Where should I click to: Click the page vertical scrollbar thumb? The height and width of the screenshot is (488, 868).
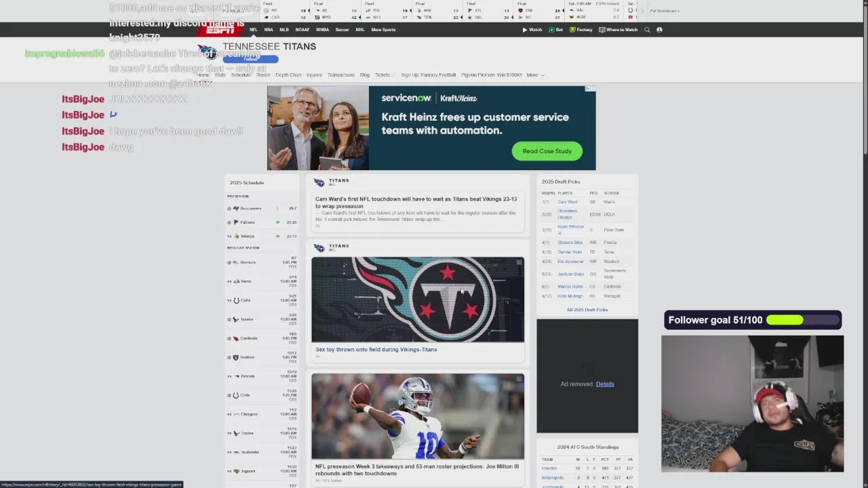click(x=865, y=81)
